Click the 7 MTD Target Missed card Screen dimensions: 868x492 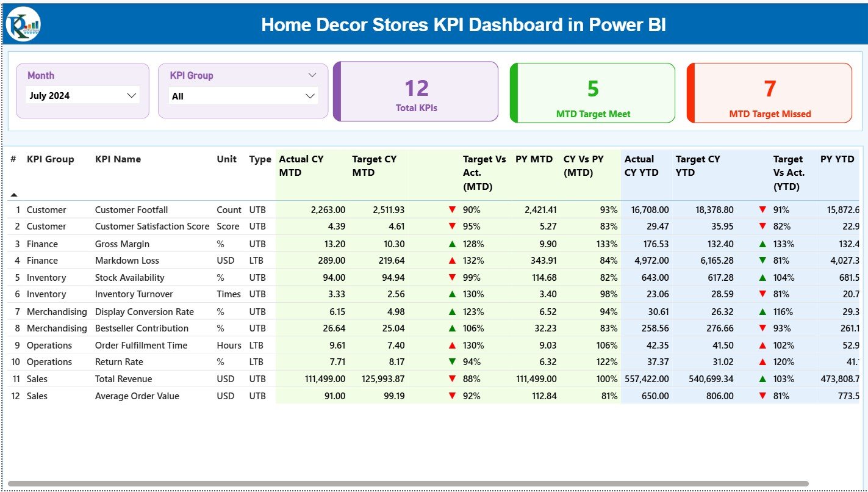769,93
